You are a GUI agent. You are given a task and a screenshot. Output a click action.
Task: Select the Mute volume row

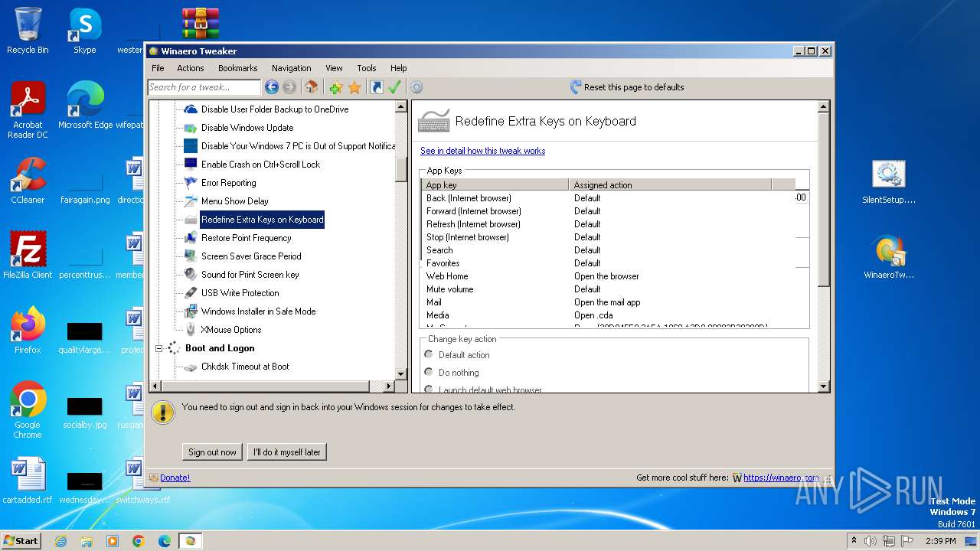[x=609, y=289]
